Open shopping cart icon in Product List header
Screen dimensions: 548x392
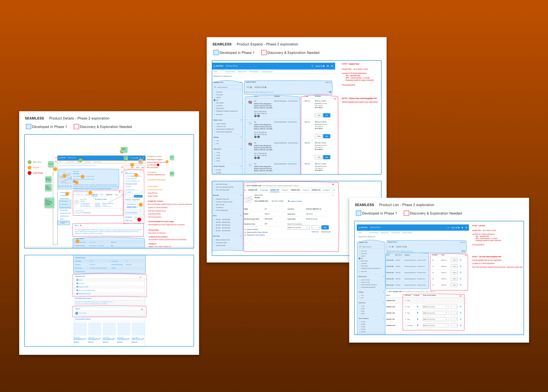click(462, 227)
